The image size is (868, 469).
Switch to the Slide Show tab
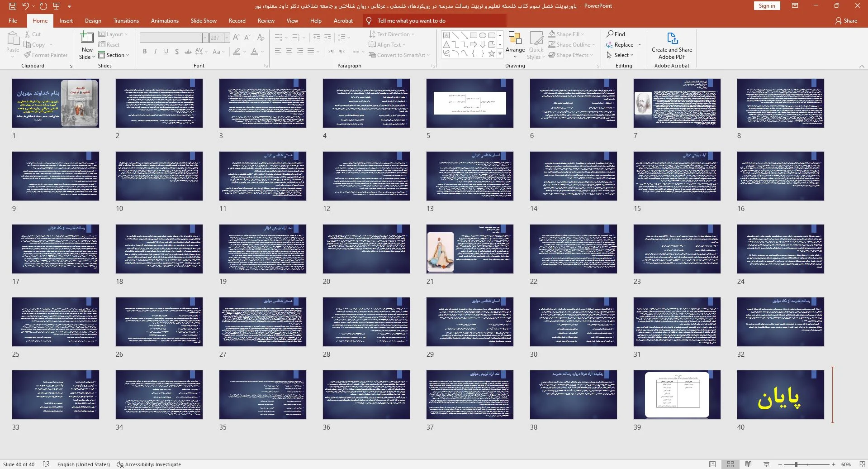204,20
